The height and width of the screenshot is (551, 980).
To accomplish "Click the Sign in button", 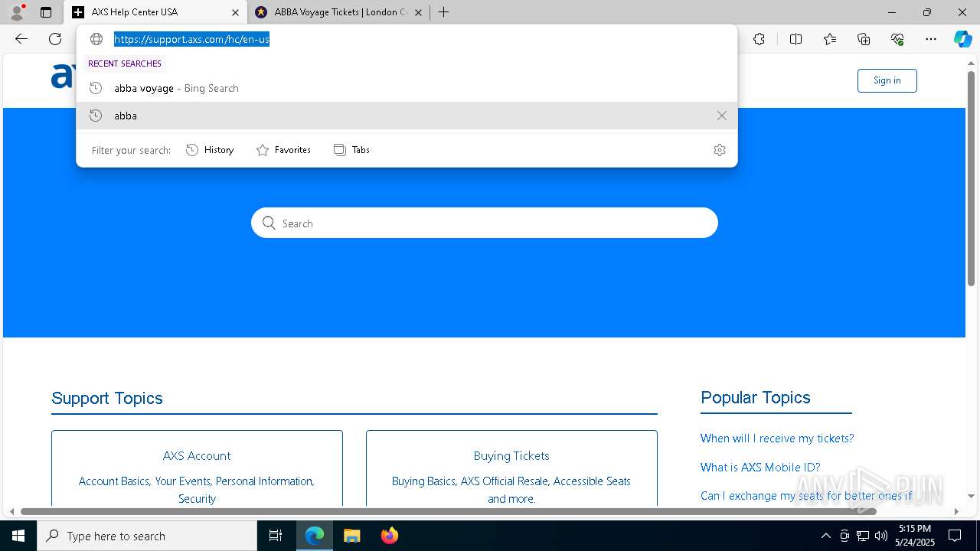I will click(887, 80).
